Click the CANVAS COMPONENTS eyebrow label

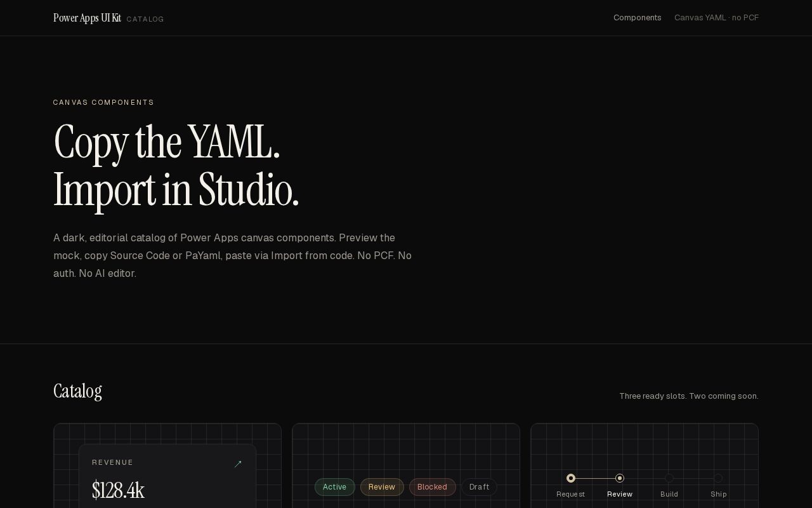coord(103,102)
